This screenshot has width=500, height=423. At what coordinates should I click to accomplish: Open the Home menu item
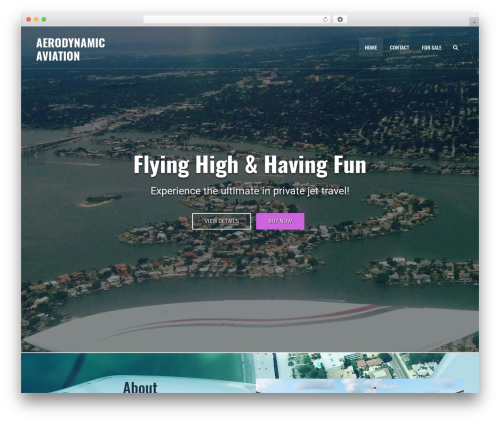pos(371,48)
